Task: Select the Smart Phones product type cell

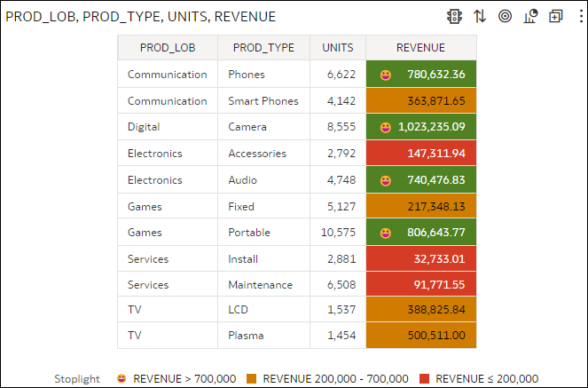Action: click(263, 100)
